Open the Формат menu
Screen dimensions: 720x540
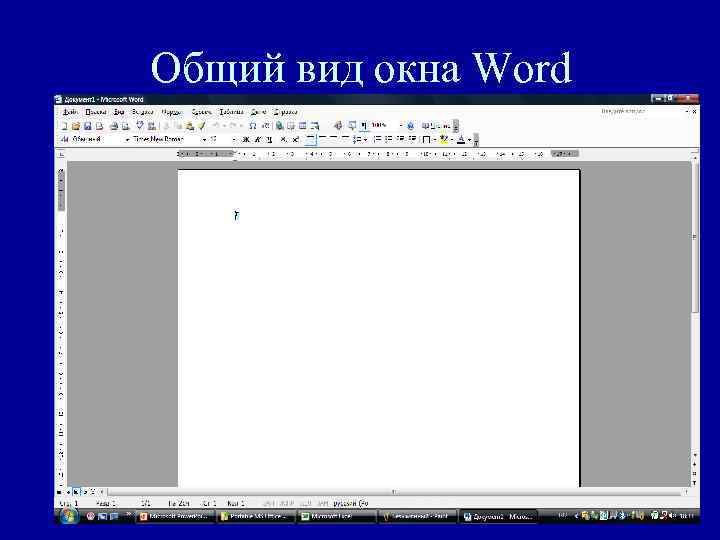pos(172,112)
